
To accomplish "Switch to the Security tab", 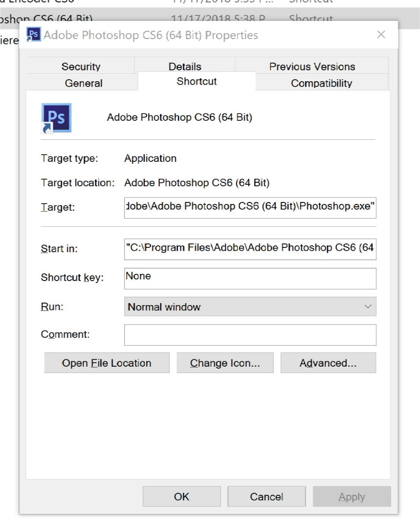I will coord(81,66).
